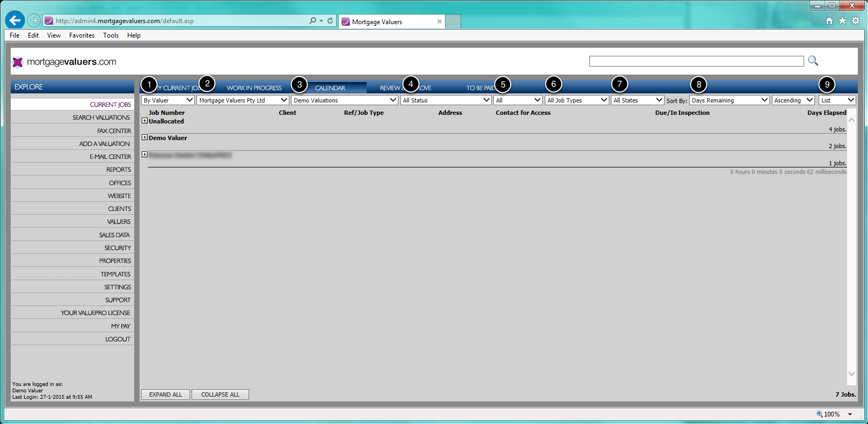The image size is (868, 424).
Task: Open the Edit menu
Action: point(33,35)
